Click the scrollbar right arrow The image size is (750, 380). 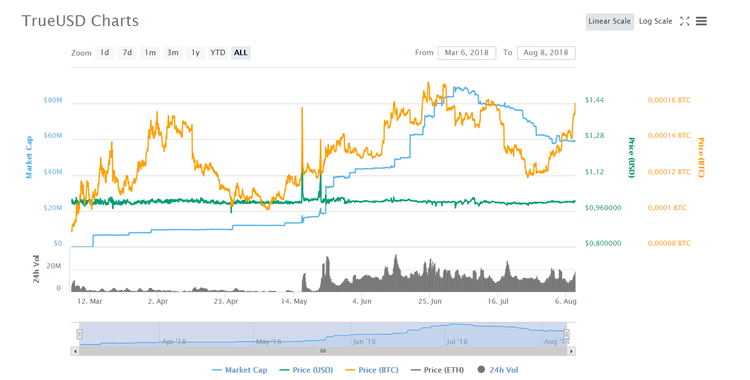pos(572,351)
